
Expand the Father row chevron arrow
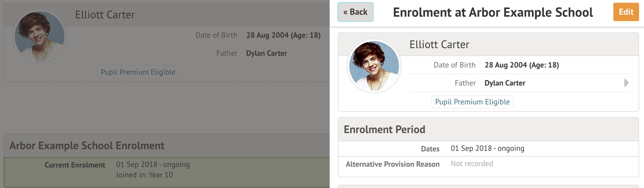click(626, 83)
